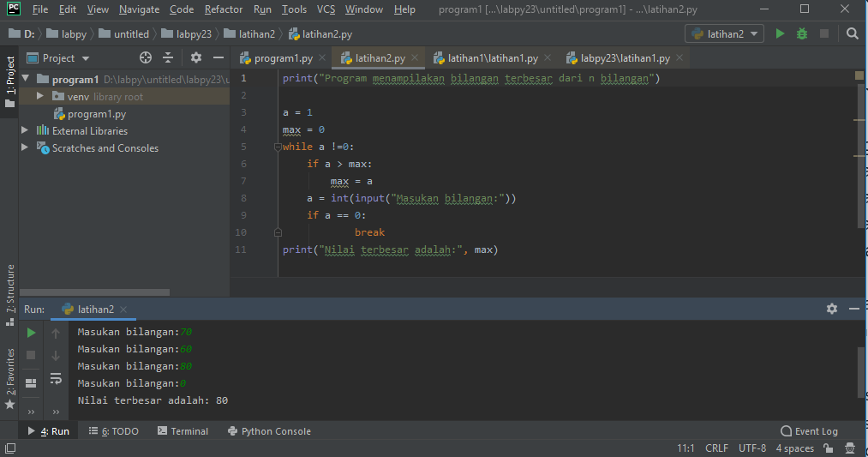
Task: Collapse all in Project panel
Action: click(168, 57)
